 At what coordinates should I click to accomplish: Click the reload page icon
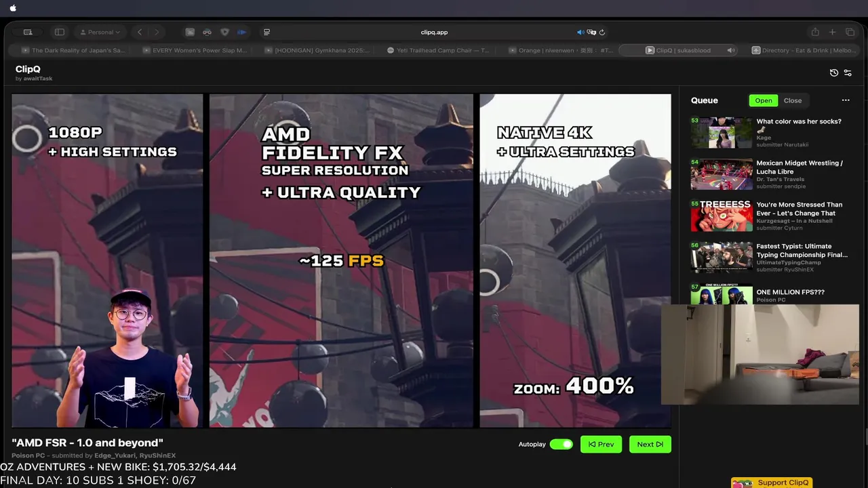click(x=602, y=32)
